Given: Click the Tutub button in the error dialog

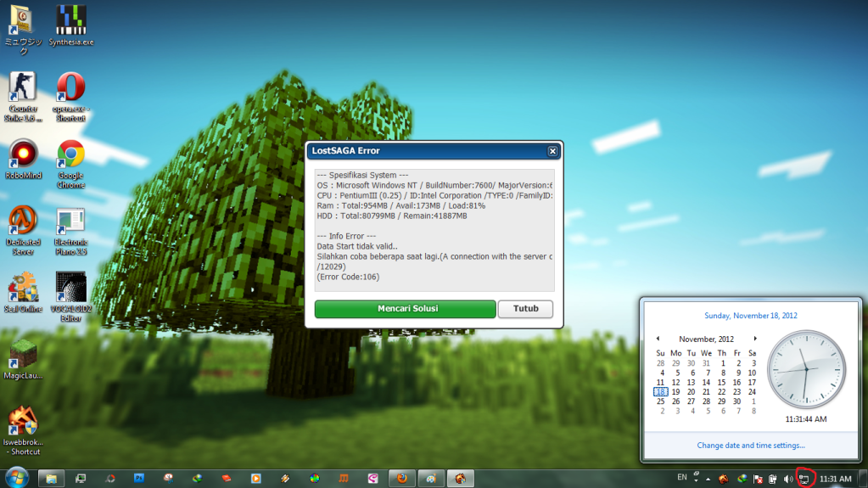Looking at the screenshot, I should click(525, 309).
